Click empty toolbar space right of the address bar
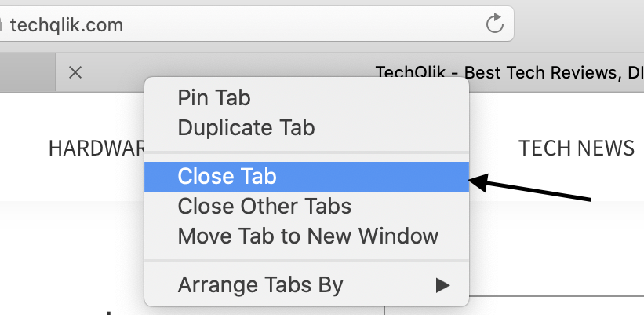 pyautogui.click(x=579, y=24)
